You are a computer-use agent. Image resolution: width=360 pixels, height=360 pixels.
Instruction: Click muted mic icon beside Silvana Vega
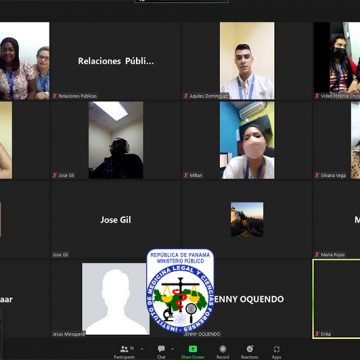tap(317, 175)
